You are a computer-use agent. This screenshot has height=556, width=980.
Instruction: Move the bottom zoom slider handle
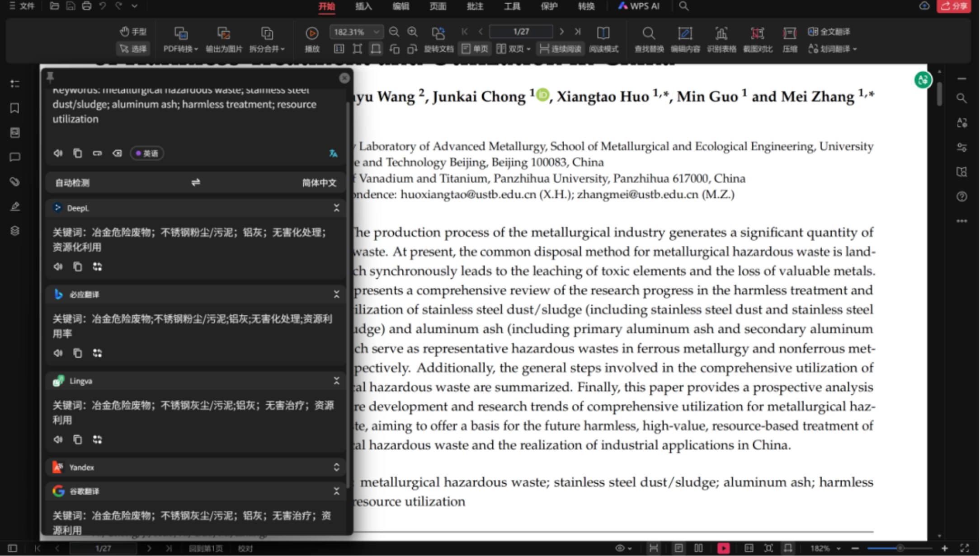[x=900, y=548]
